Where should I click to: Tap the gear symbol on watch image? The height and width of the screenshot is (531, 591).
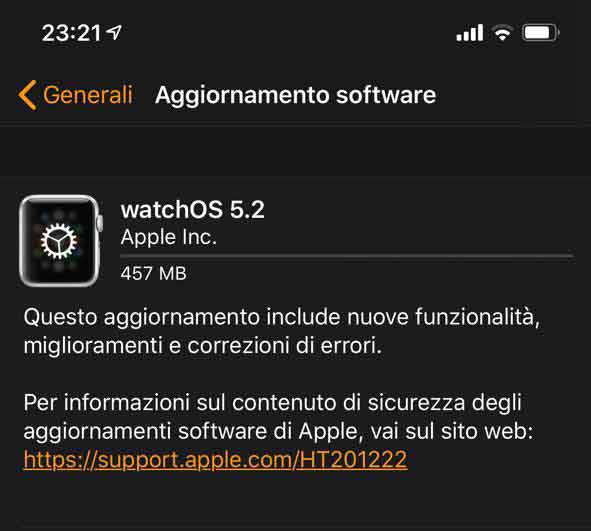coord(59,241)
